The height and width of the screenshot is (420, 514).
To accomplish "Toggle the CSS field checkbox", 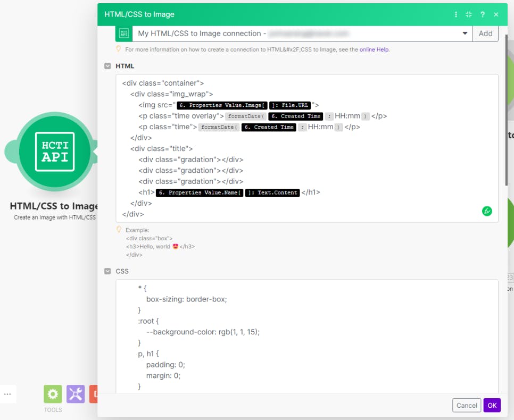I will coord(107,271).
